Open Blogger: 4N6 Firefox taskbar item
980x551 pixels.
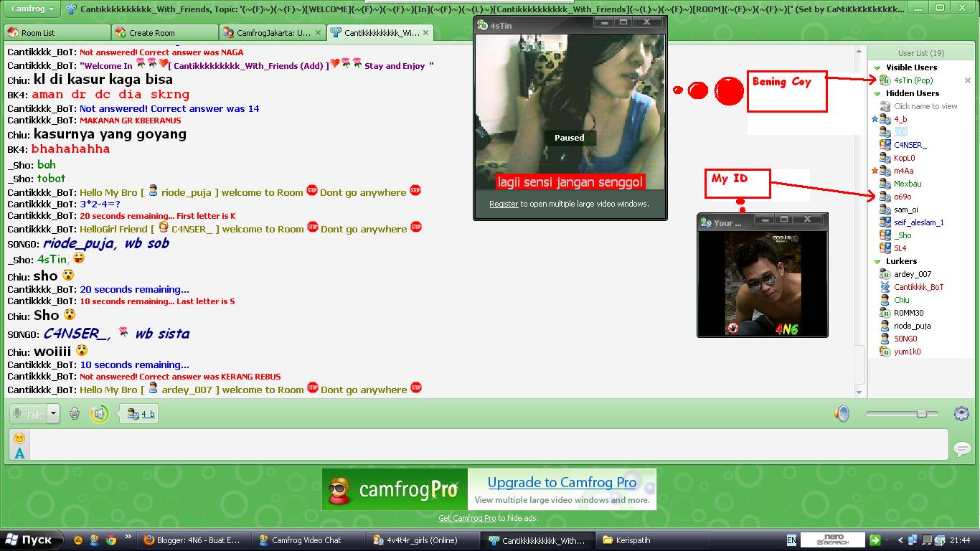coord(192,540)
